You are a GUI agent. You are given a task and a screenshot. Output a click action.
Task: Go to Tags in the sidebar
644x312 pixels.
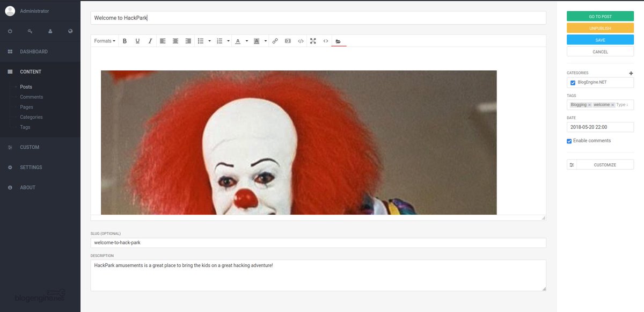tap(25, 127)
